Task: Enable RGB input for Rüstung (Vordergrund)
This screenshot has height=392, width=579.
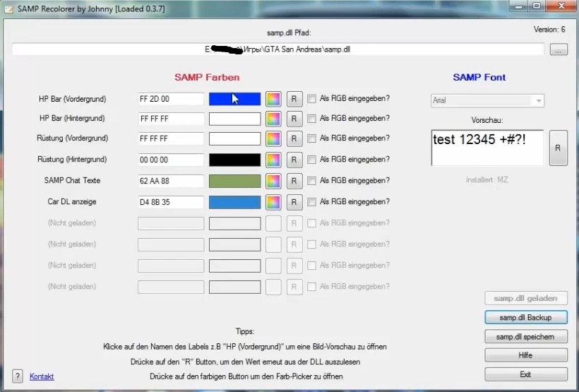Action: (311, 138)
